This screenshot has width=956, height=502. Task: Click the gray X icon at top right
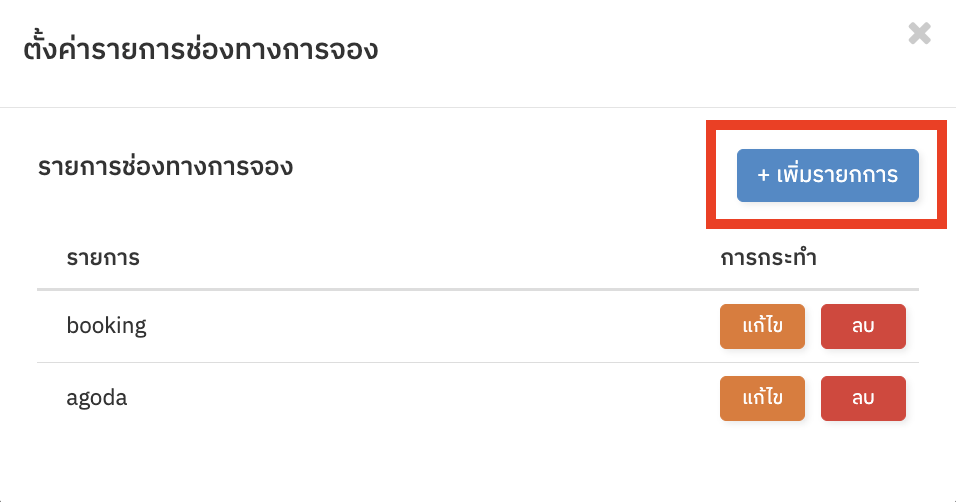(x=919, y=34)
